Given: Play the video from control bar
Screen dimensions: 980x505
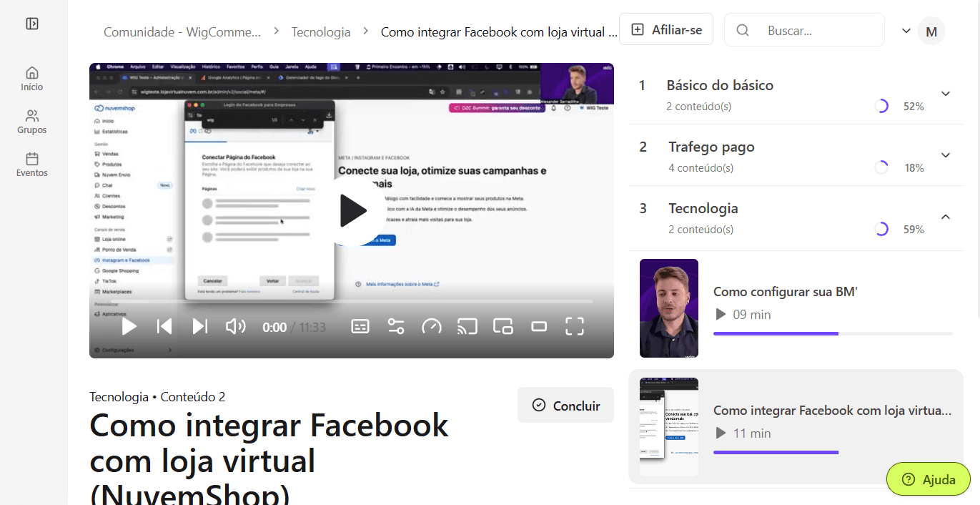Looking at the screenshot, I should click(x=129, y=327).
